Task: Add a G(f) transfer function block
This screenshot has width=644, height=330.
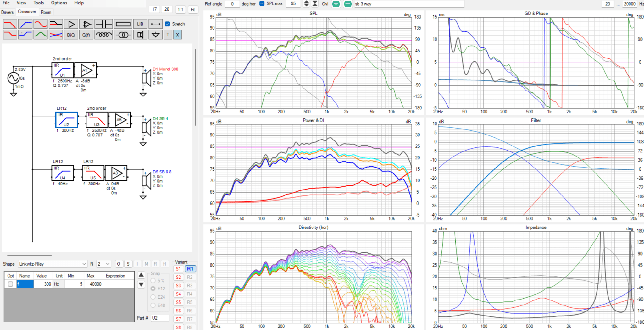Action: pyautogui.click(x=86, y=35)
